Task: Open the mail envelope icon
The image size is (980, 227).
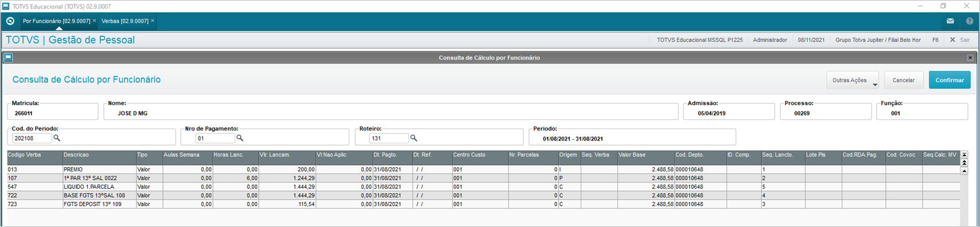Action: 950,21
